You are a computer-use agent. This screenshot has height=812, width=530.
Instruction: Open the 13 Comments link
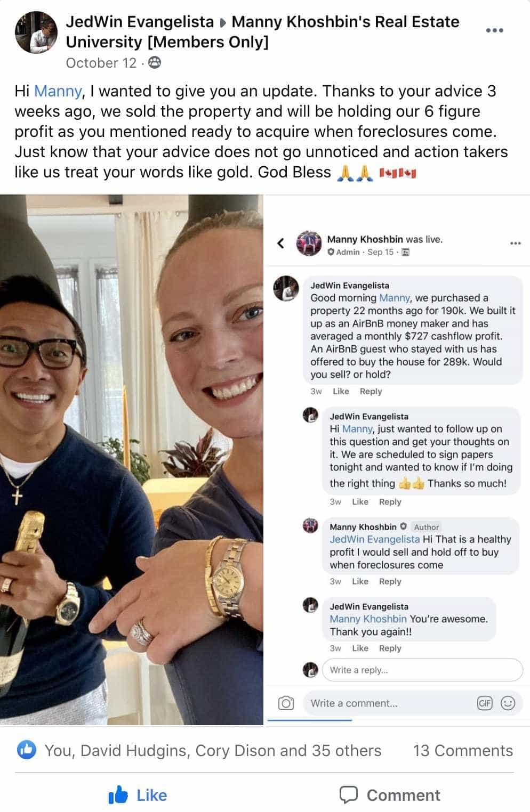tap(463, 750)
